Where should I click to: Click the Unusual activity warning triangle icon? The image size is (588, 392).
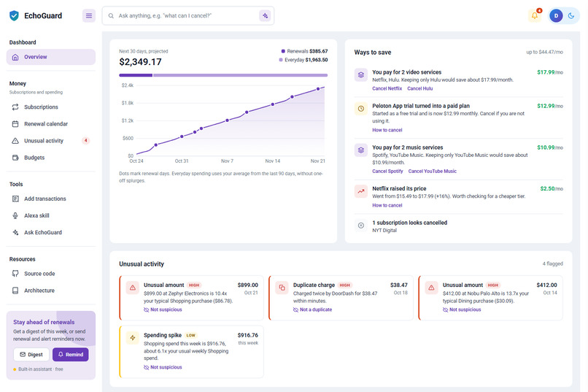(x=15, y=141)
